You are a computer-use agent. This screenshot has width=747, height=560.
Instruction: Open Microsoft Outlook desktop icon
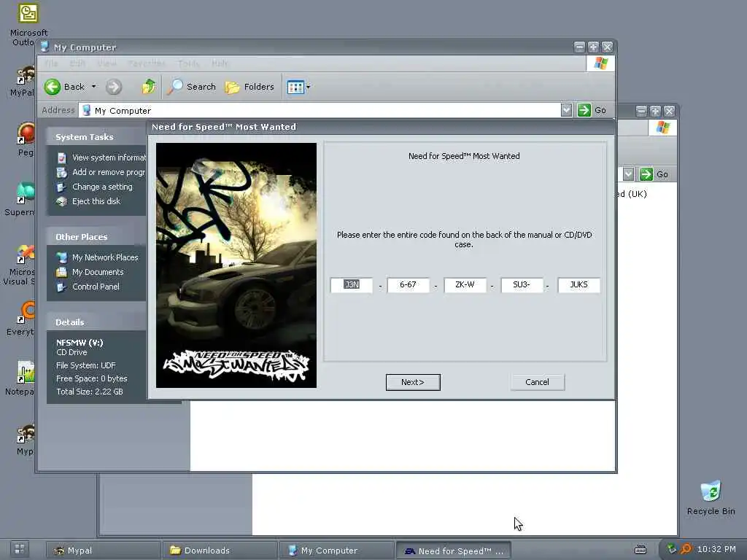28,24
